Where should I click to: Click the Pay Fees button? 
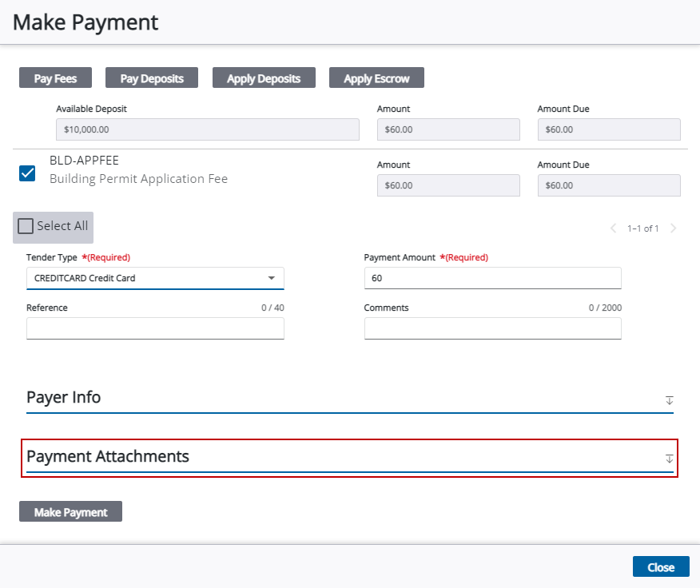(55, 78)
